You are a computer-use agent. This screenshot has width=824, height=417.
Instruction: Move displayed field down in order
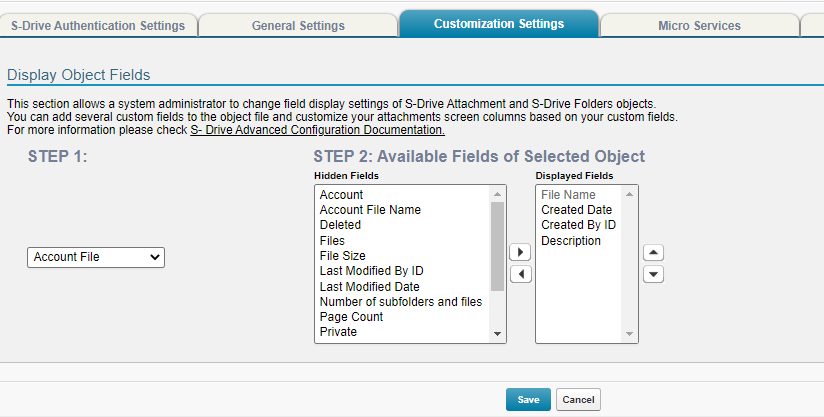pos(652,274)
